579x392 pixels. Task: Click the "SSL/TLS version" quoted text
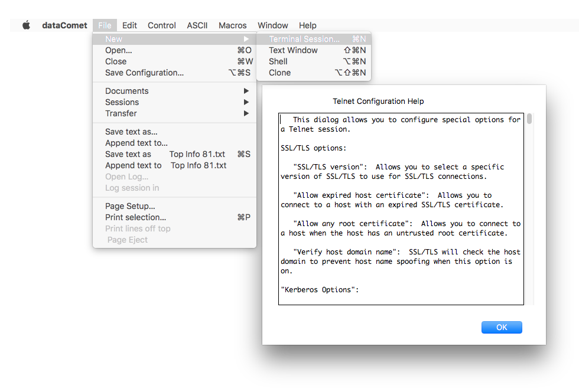[x=330, y=167]
